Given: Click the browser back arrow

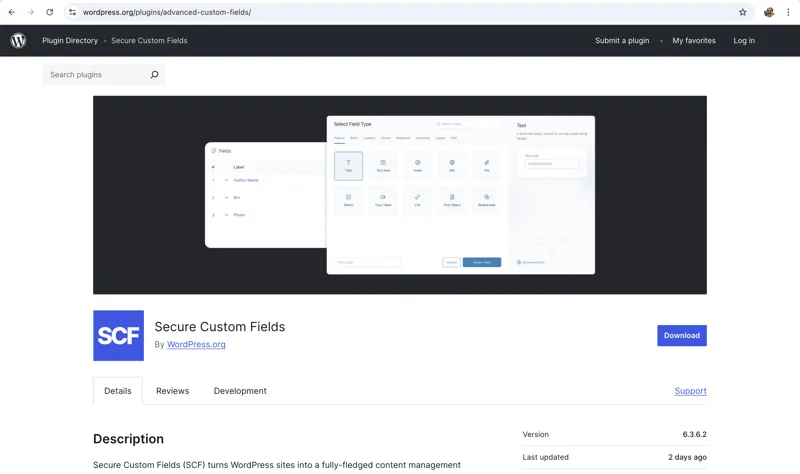Looking at the screenshot, I should 12,12.
